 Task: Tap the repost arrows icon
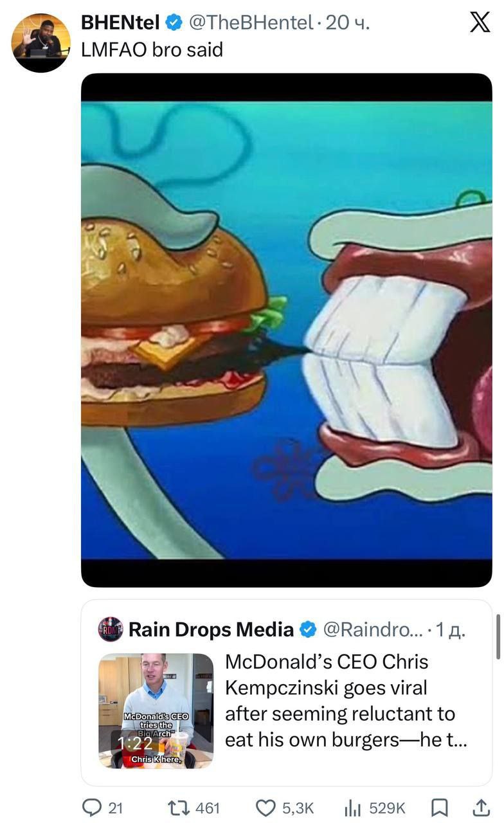pyautogui.click(x=177, y=808)
